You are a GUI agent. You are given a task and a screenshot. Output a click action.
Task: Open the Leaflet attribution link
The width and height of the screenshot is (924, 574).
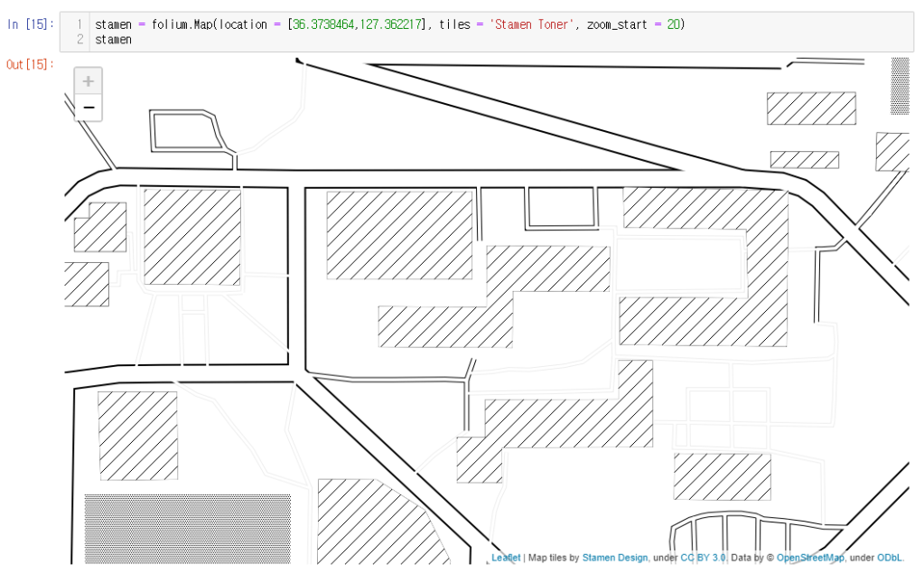[506, 558]
